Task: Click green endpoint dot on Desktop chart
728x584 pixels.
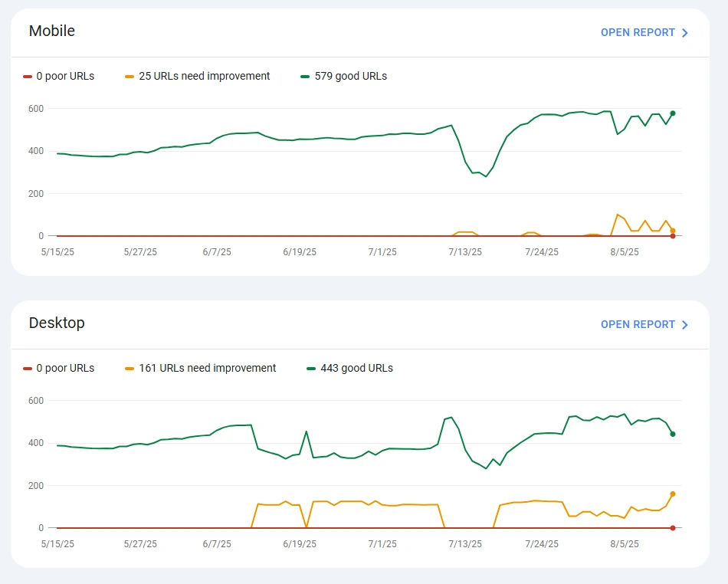Action: click(x=673, y=434)
